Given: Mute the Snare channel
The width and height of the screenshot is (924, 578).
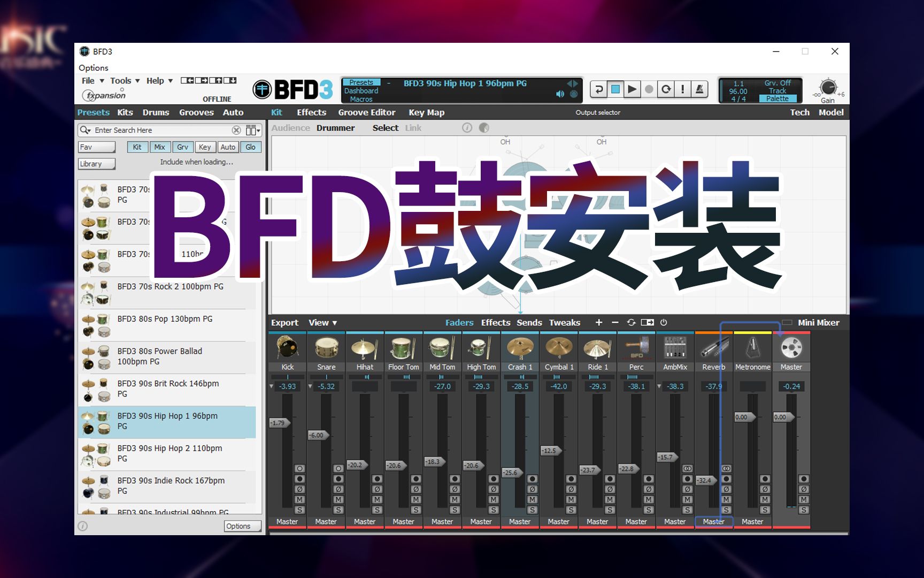Looking at the screenshot, I should tap(338, 499).
